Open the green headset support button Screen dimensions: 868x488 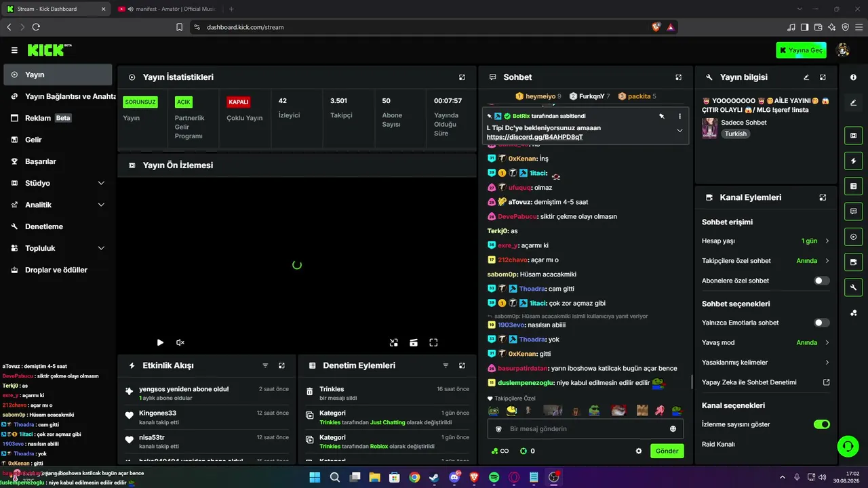click(x=848, y=446)
